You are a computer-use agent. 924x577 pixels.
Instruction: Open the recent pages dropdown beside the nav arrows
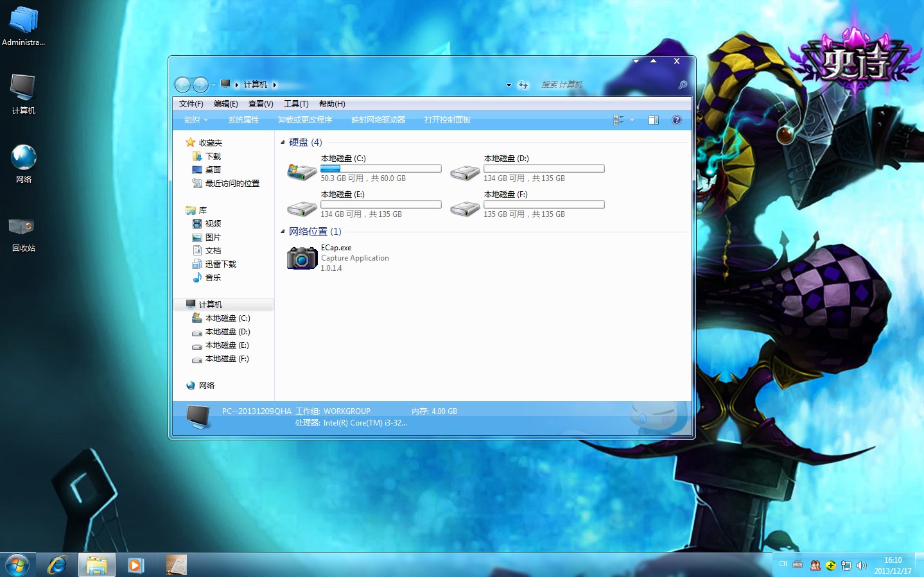[x=213, y=85]
